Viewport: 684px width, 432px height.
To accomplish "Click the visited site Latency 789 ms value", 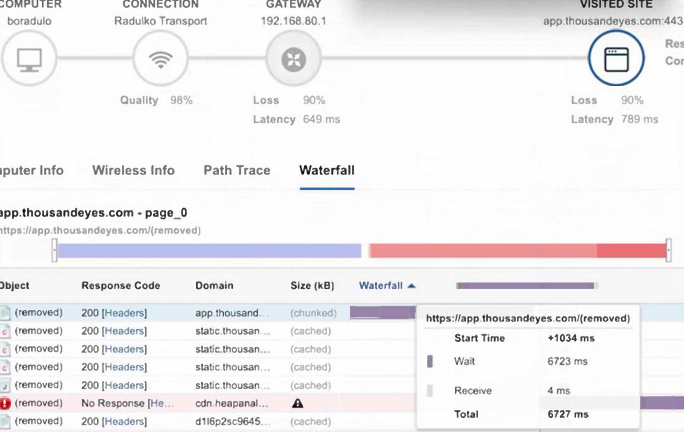I will click(640, 119).
